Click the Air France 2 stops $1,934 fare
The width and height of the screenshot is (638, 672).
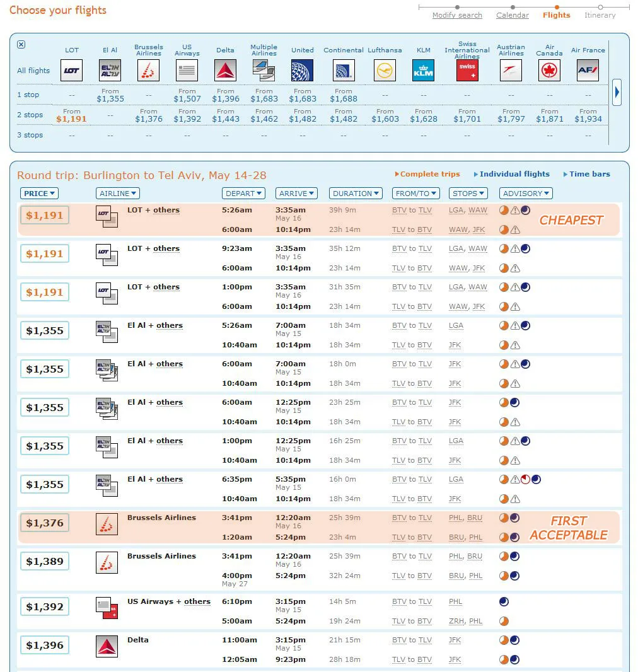coord(588,119)
